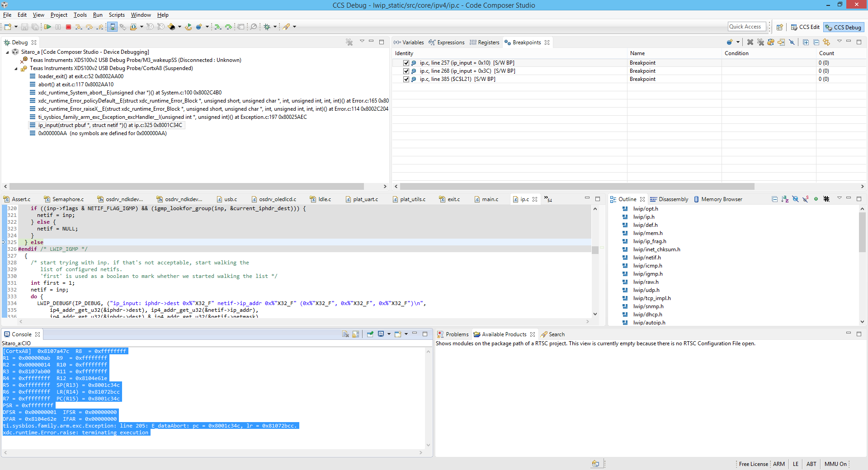Click the Suspend (pause) toolbar icon

point(58,27)
